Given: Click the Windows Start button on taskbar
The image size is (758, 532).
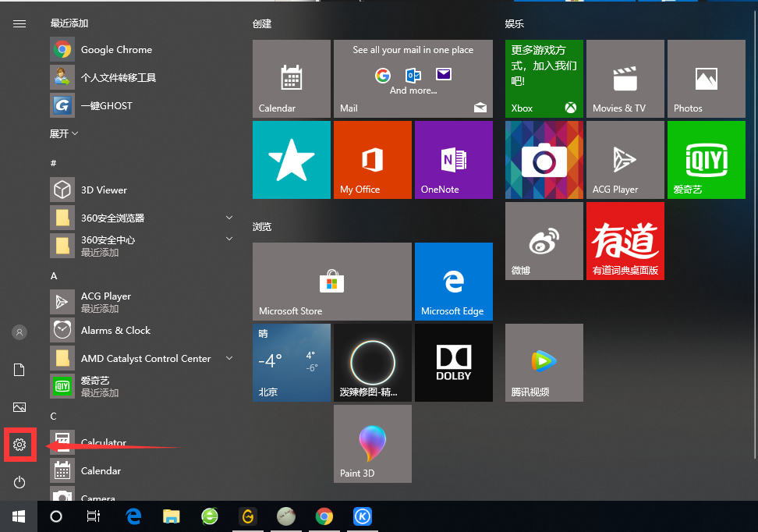Looking at the screenshot, I should point(19,516).
